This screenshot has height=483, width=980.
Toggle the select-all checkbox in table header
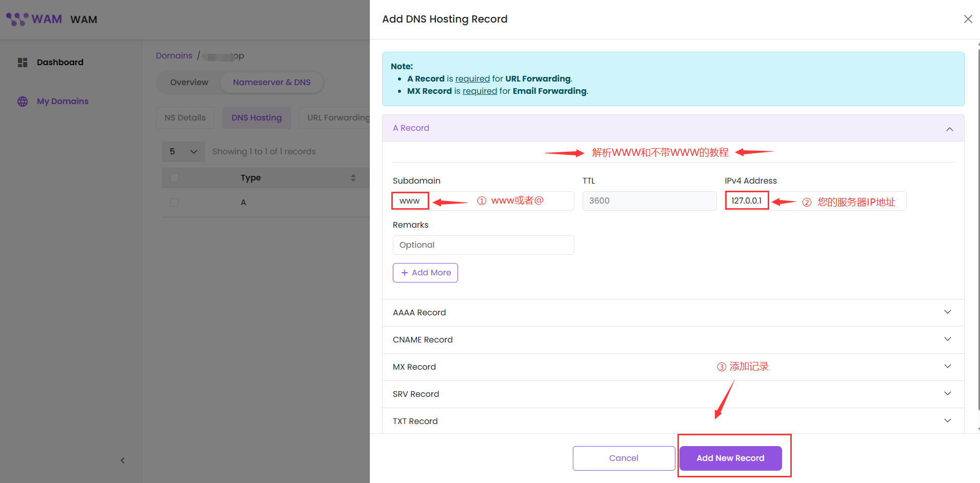tap(174, 178)
